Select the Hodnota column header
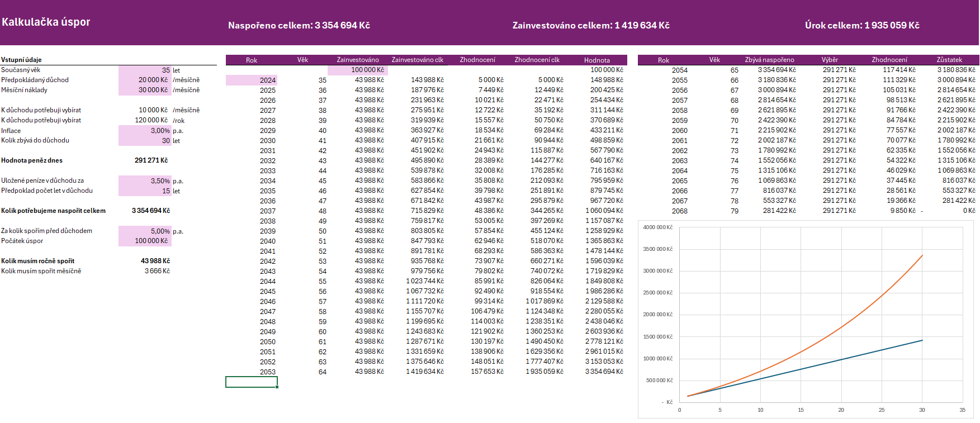 click(597, 60)
